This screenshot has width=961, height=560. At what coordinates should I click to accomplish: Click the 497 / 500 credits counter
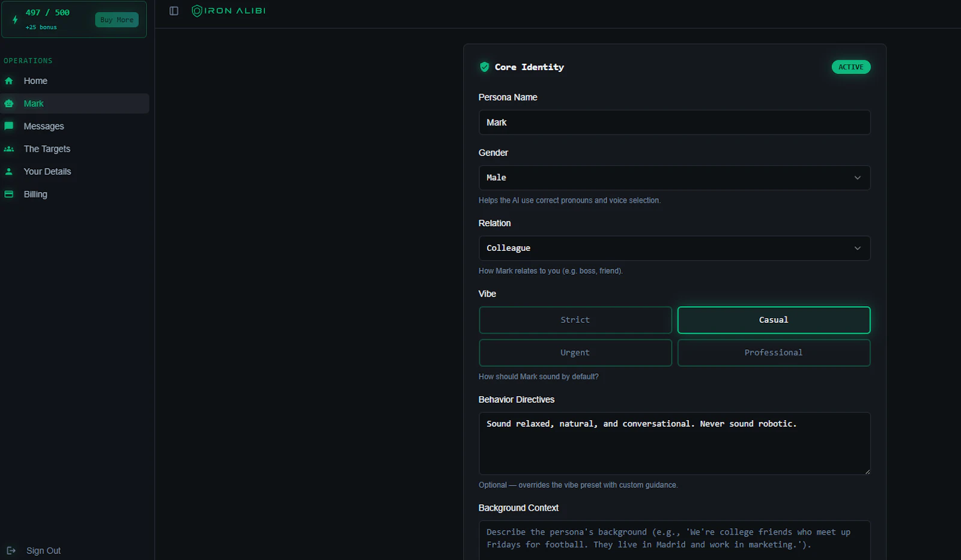[47, 13]
